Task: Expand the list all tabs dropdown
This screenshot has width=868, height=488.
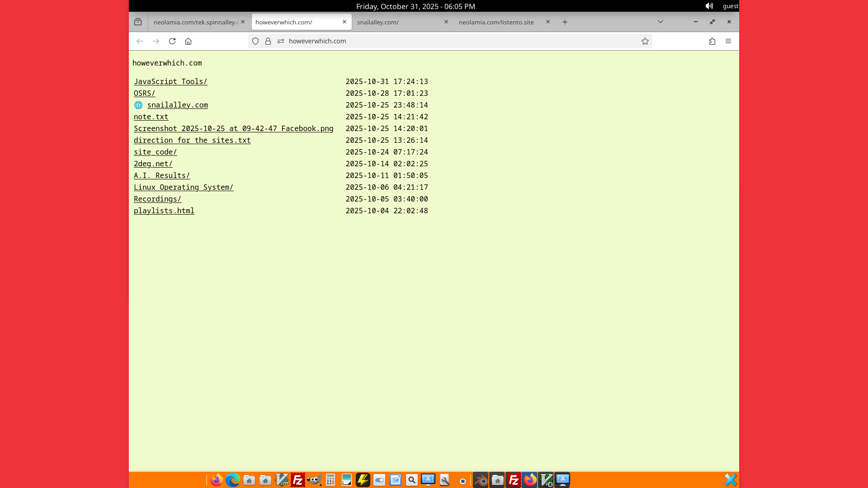Action: click(660, 22)
